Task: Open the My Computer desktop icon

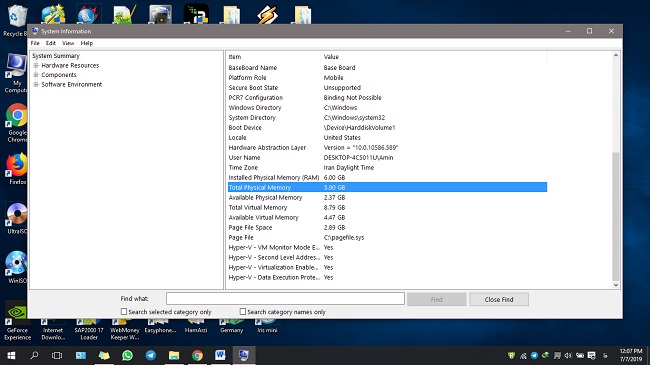Action: (x=16, y=73)
